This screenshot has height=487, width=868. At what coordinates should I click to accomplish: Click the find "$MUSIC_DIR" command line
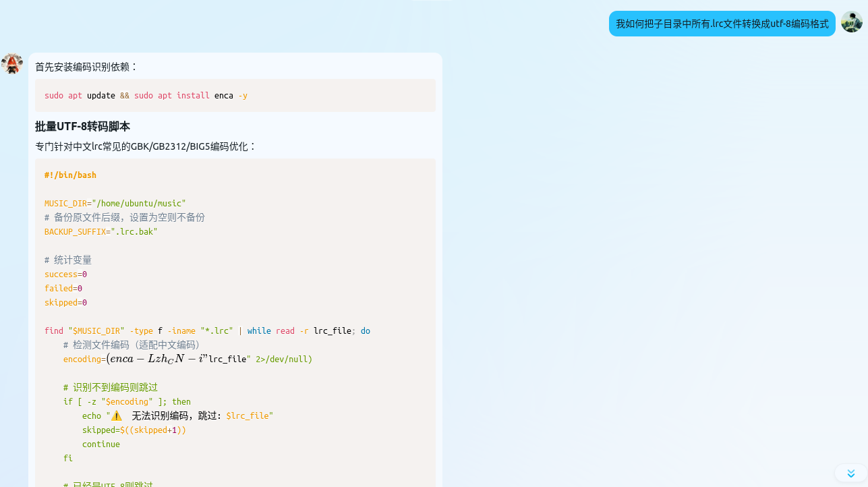(x=206, y=331)
